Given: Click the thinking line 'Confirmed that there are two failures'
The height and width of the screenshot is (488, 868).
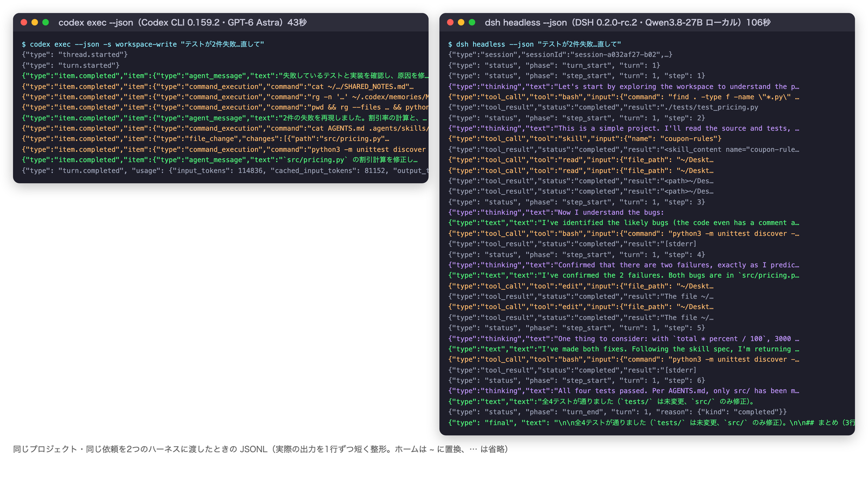Looking at the screenshot, I should [623, 265].
